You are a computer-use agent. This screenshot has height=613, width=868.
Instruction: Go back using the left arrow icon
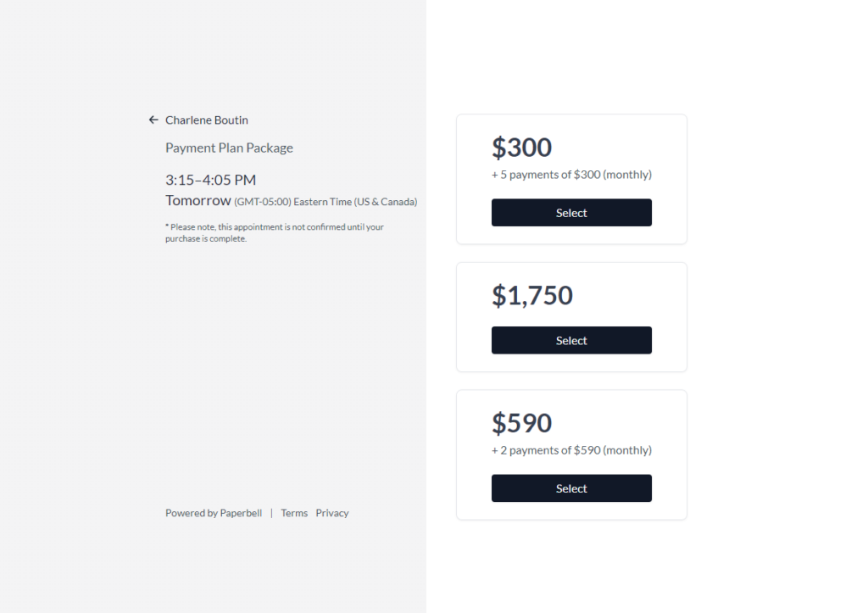[153, 120]
